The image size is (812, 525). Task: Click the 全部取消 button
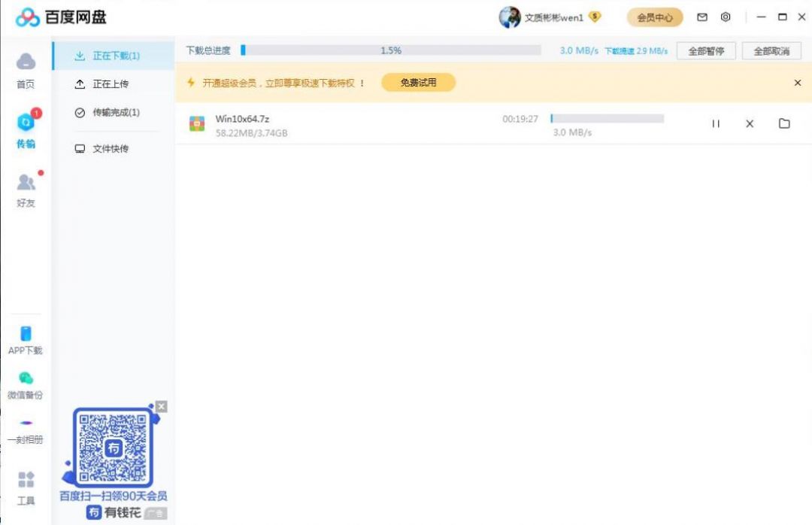pos(771,51)
